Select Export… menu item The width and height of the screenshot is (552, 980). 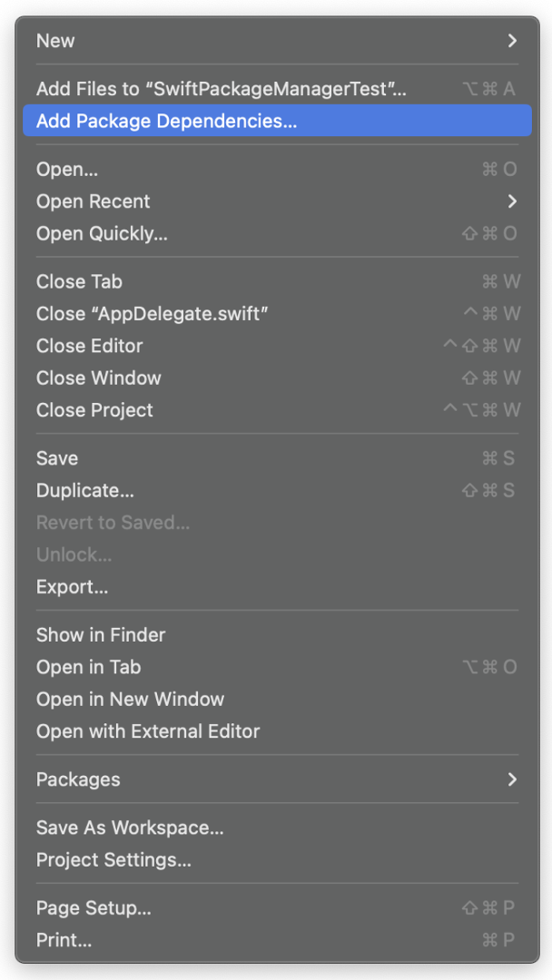[277, 587]
